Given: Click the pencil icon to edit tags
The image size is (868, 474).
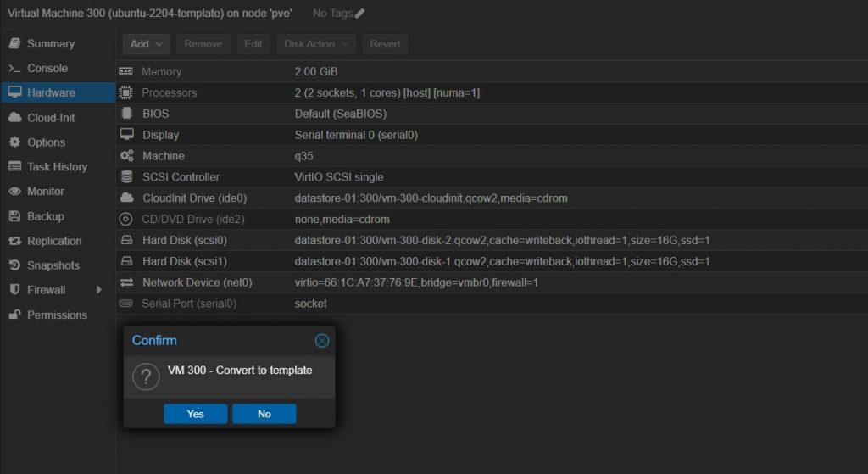Looking at the screenshot, I should coord(360,14).
